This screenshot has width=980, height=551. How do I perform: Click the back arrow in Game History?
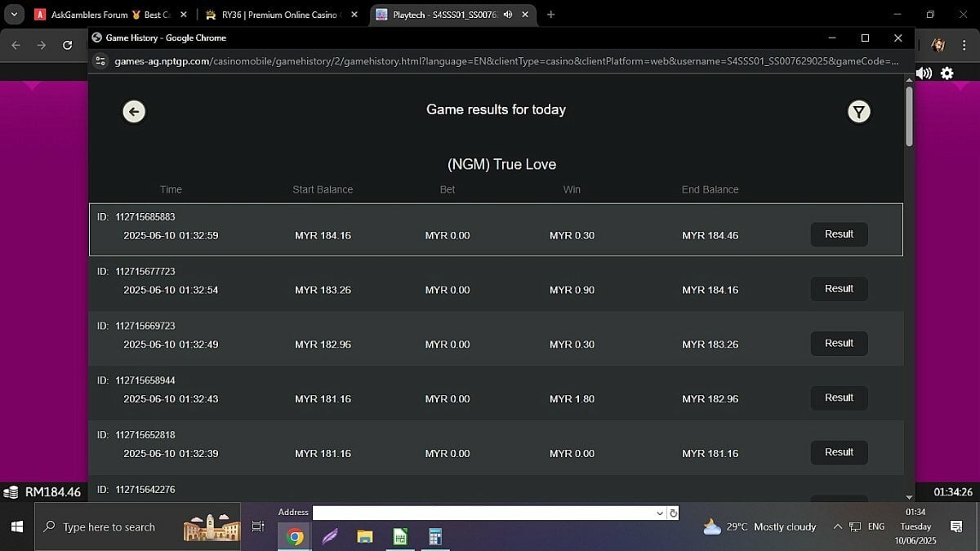tap(134, 112)
